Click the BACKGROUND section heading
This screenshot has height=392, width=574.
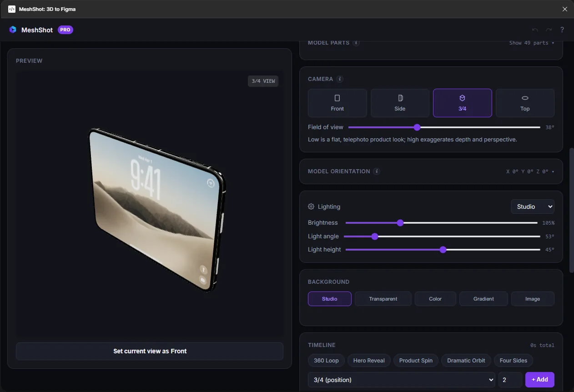[x=328, y=282]
